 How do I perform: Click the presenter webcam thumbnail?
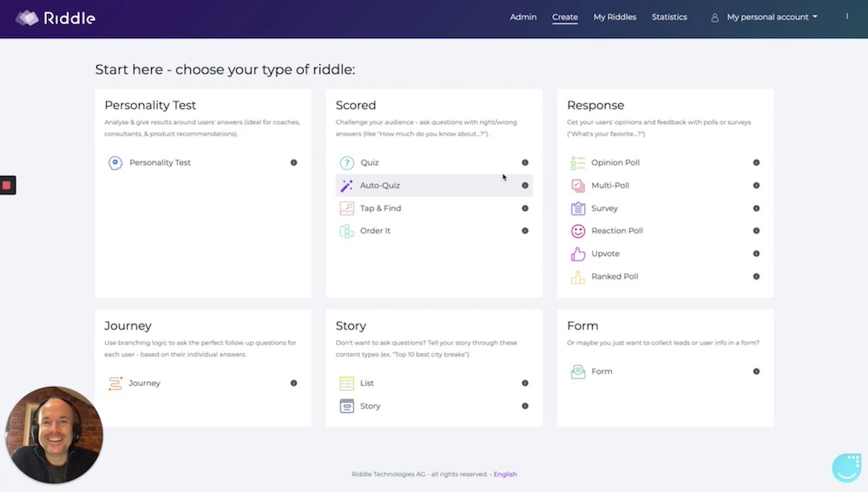coord(54,435)
